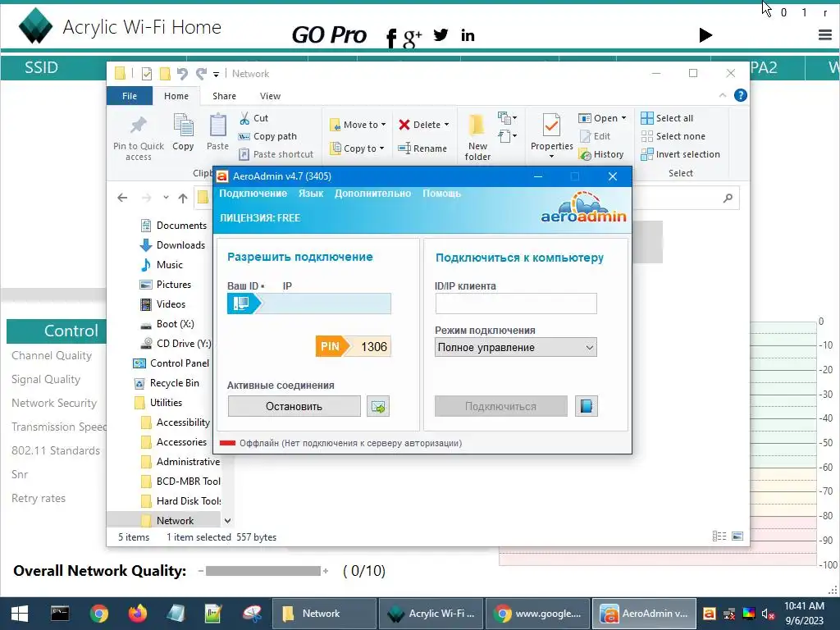The height and width of the screenshot is (630, 840).
Task: Click Invert selection in Explorer ribbon
Action: pyautogui.click(x=680, y=154)
